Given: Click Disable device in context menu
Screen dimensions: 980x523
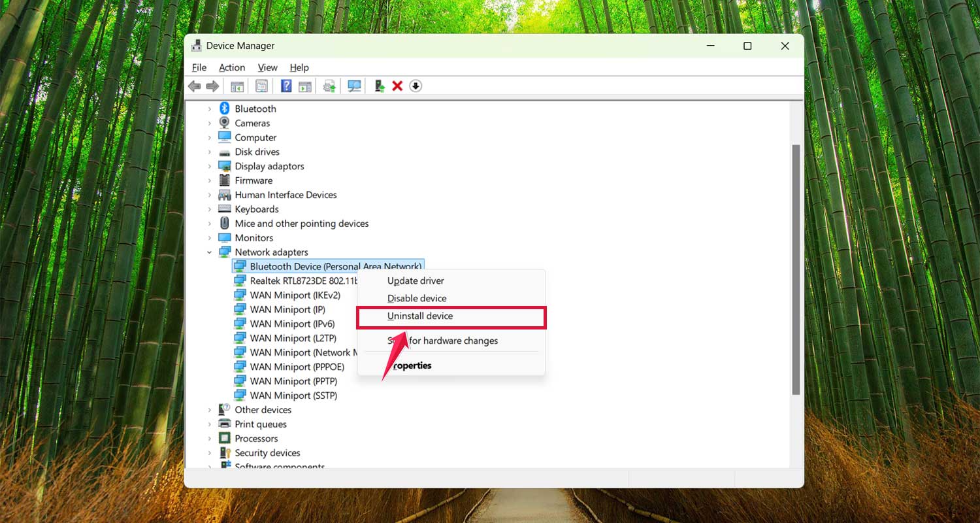Looking at the screenshot, I should [x=417, y=298].
